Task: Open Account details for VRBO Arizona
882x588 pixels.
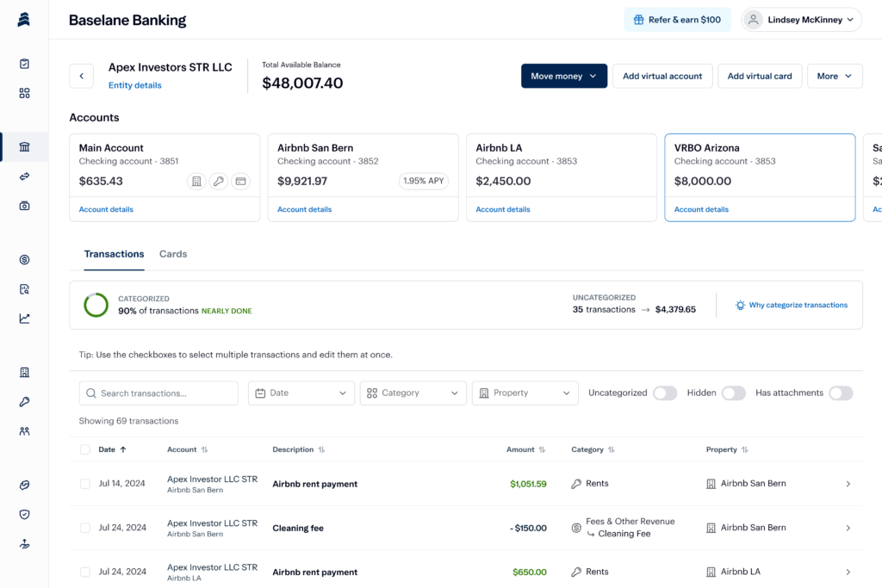Action: click(701, 209)
